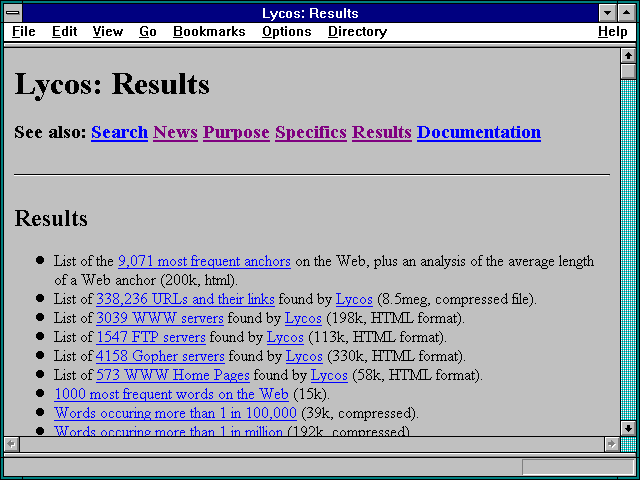Click the Lycos: Results page heading
This screenshot has height=480, width=640.
112,84
